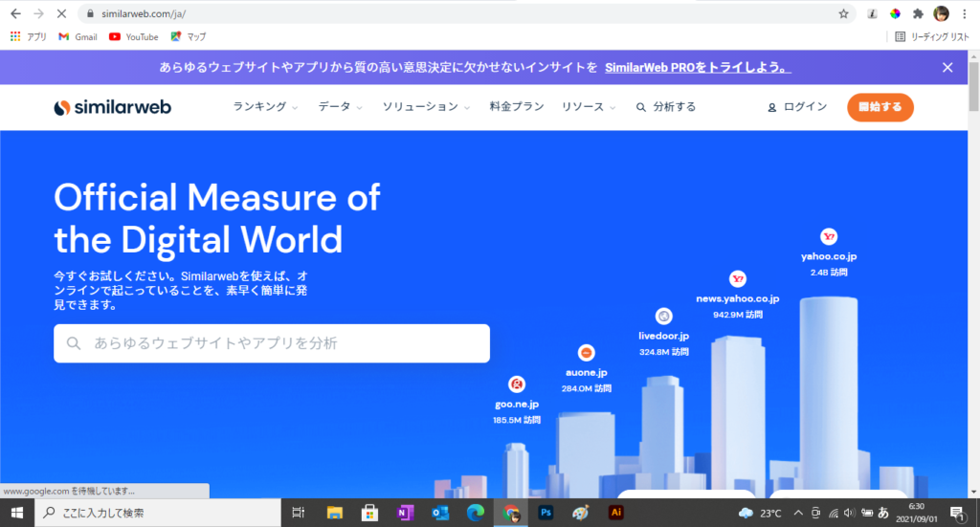Click the goo.ne.jp label
The height and width of the screenshot is (527, 980).
(517, 404)
